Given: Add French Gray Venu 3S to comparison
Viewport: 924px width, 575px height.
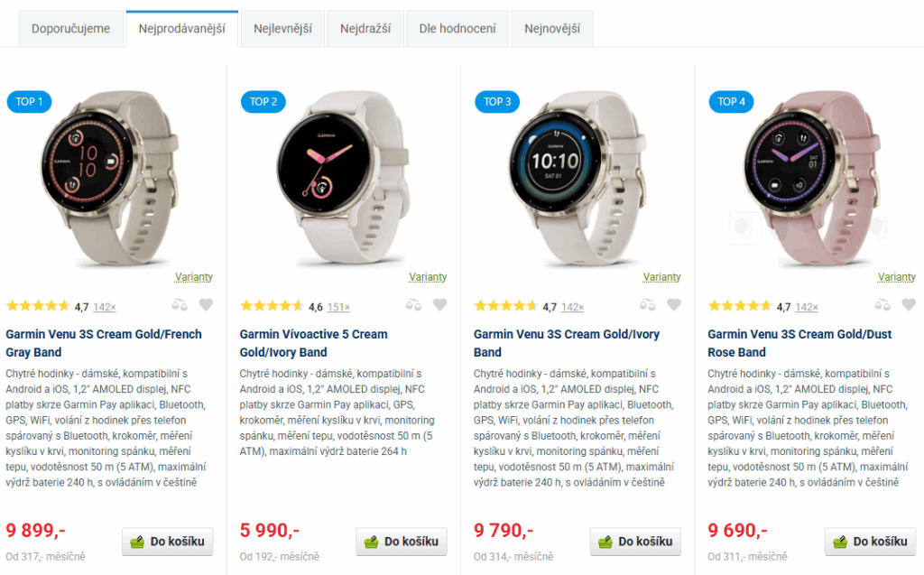Looking at the screenshot, I should [180, 305].
